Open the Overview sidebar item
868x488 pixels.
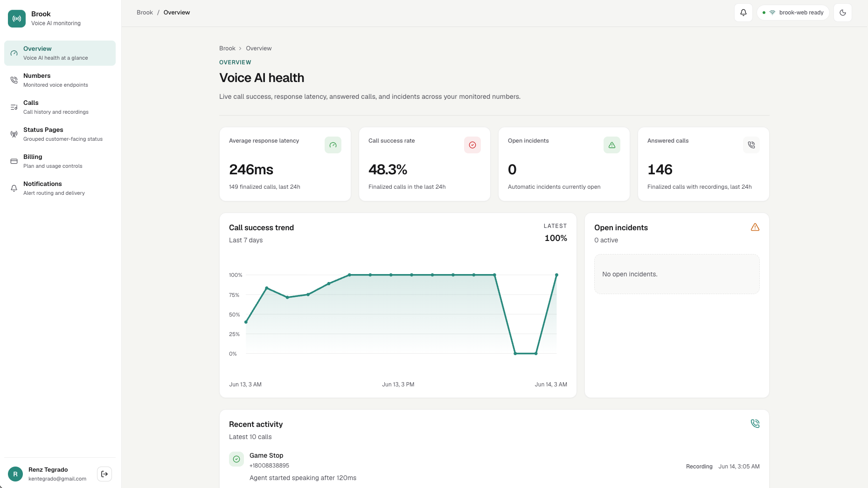click(x=60, y=53)
